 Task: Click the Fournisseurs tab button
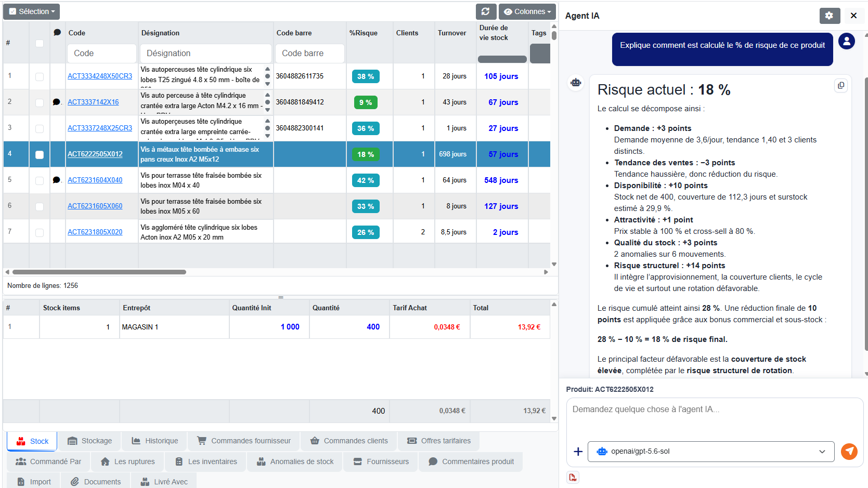381,461
